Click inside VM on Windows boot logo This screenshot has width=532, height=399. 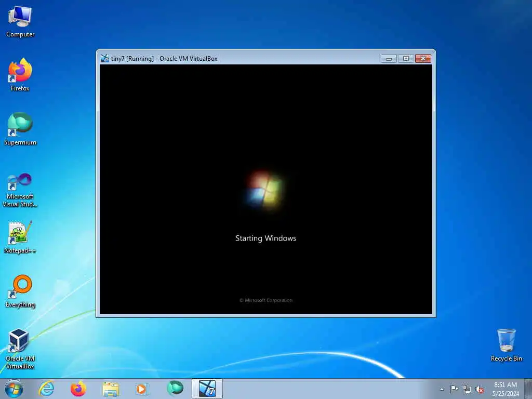point(264,189)
